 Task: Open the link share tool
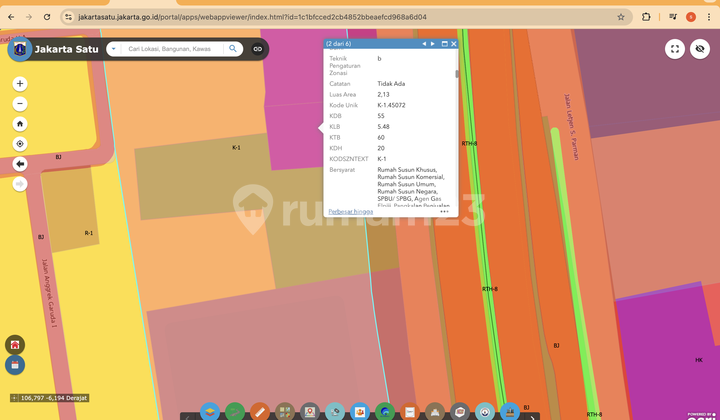257,49
